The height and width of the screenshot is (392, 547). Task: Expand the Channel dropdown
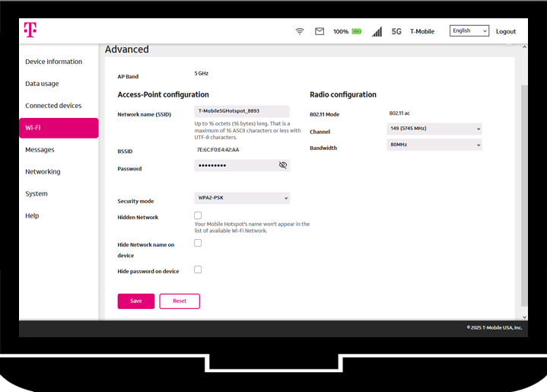click(x=434, y=129)
